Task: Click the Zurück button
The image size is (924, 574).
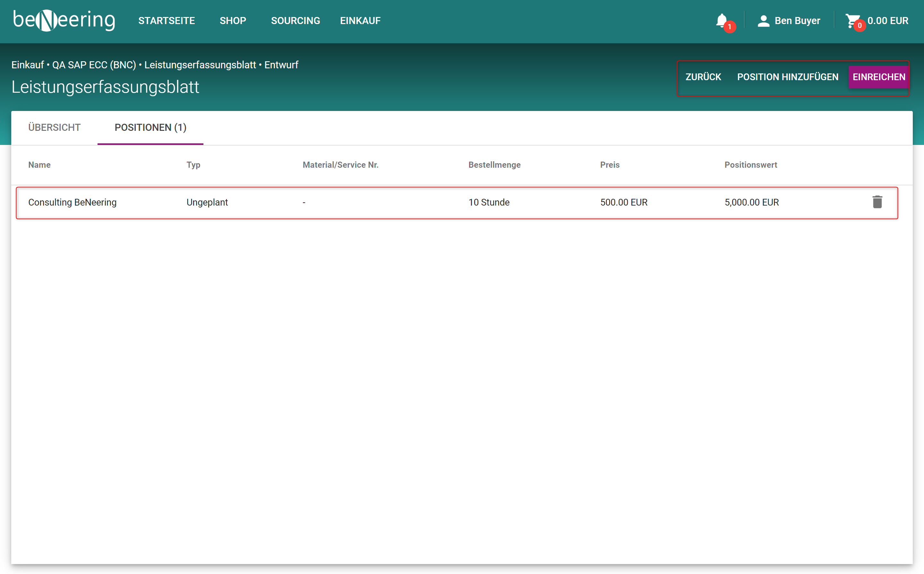Action: click(703, 77)
